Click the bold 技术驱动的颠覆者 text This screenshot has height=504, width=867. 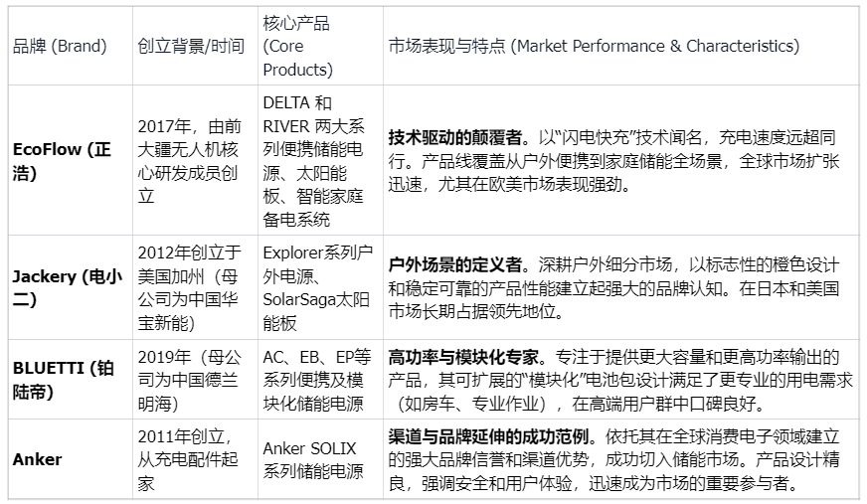(454, 138)
